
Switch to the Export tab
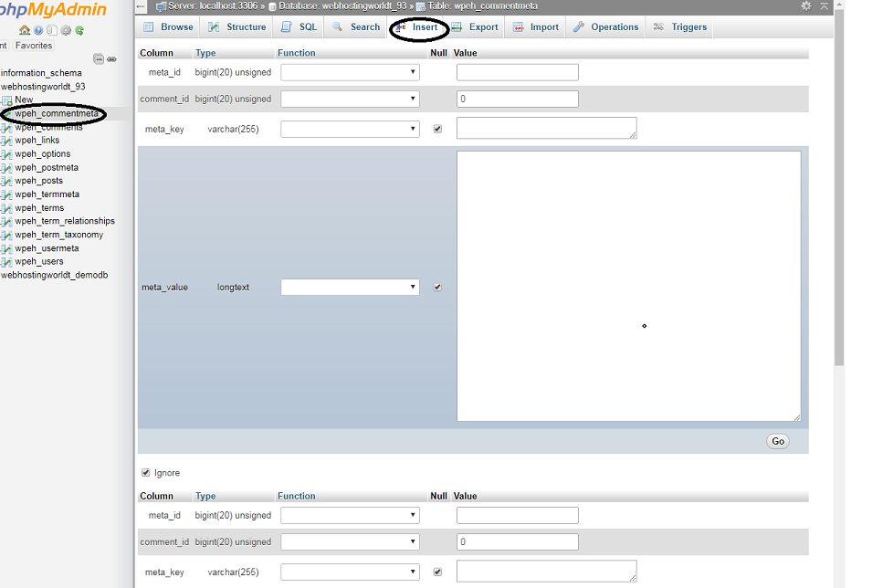point(475,27)
